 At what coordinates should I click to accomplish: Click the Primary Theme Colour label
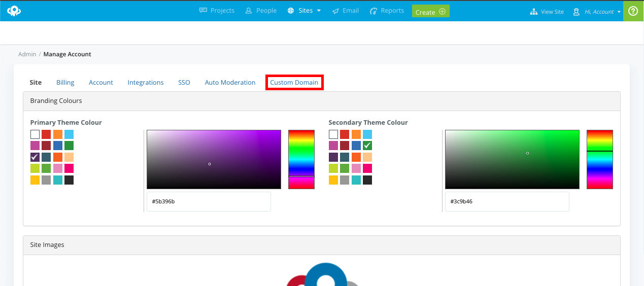click(x=66, y=123)
